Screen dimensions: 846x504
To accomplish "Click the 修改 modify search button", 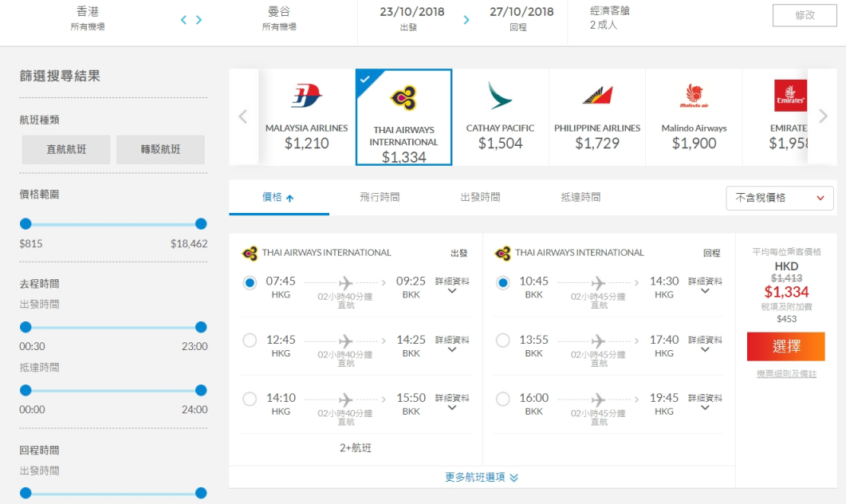I will 805,15.
